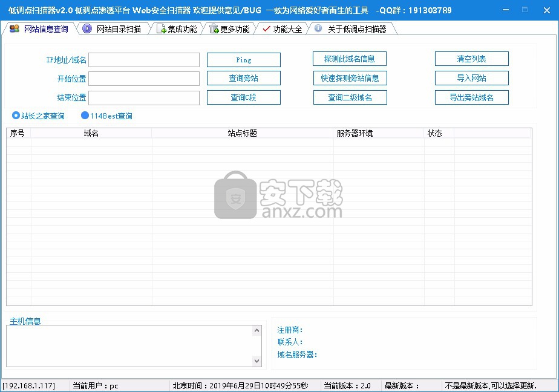559x392 pixels.
Task: Focus the 开始位置 input field
Action: click(x=144, y=79)
